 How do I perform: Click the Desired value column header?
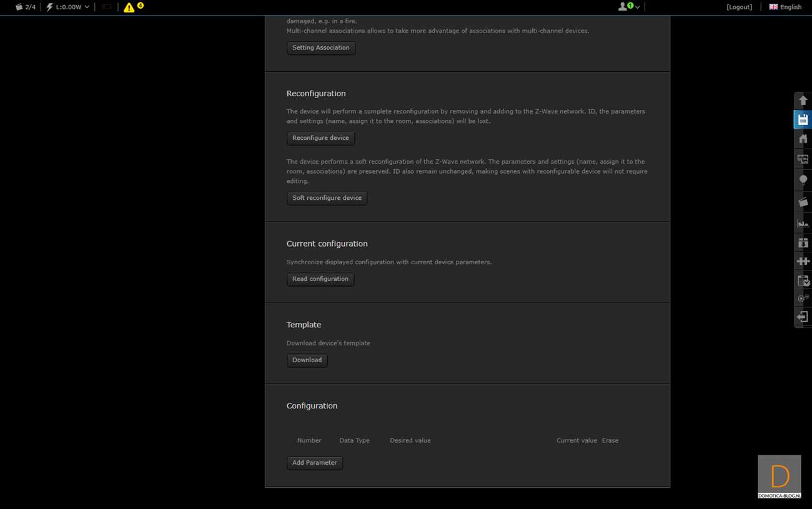click(410, 440)
